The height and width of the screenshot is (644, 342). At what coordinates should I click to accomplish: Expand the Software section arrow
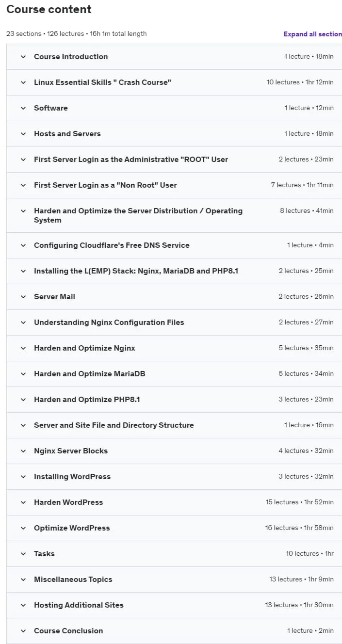(23, 108)
